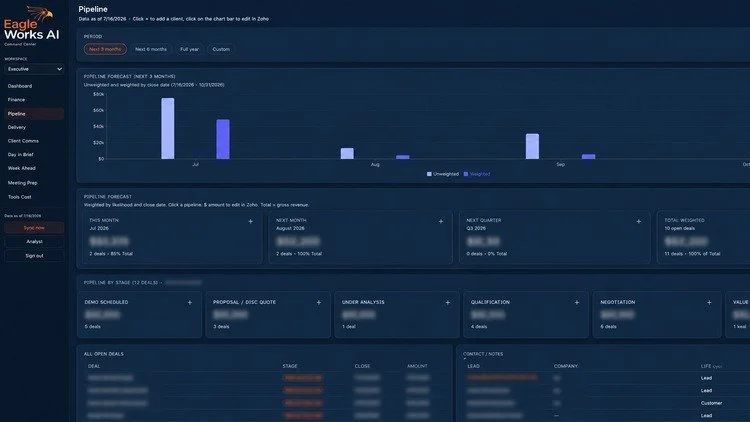Toggle the Weighted legend swatch
The height and width of the screenshot is (422, 750).
(x=466, y=174)
